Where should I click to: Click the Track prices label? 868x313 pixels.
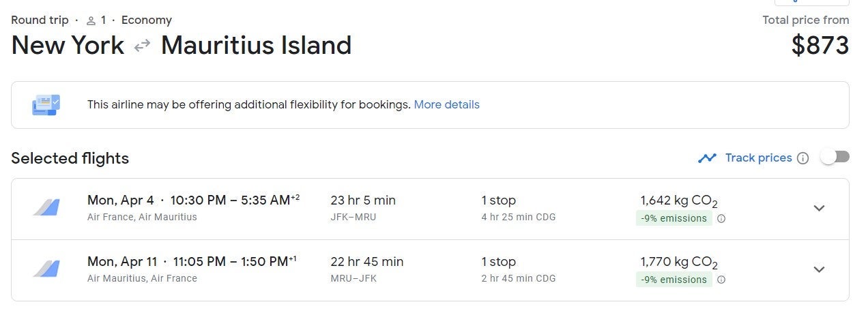(x=758, y=158)
